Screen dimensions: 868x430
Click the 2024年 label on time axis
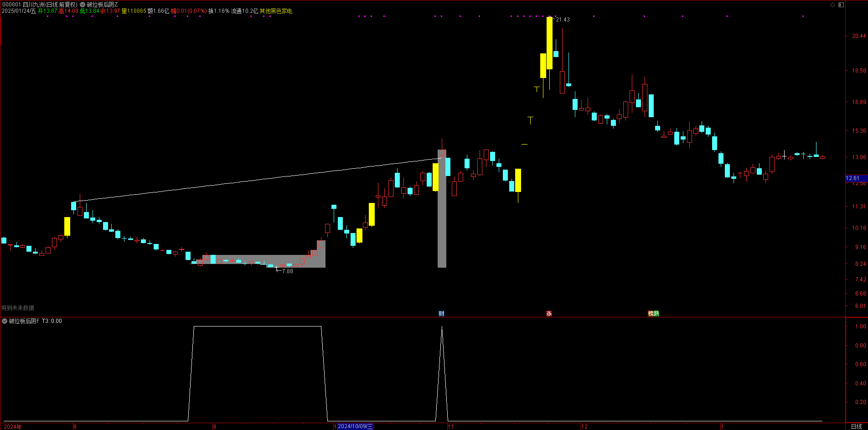pyautogui.click(x=13, y=427)
